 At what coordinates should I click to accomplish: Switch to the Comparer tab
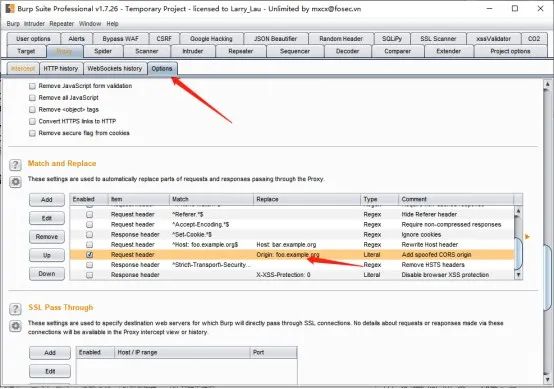[397, 51]
